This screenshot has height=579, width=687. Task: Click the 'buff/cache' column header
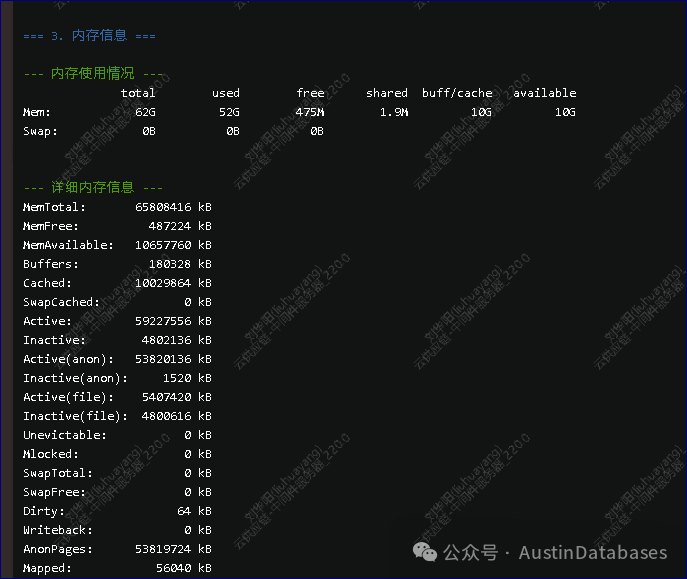[x=457, y=93]
